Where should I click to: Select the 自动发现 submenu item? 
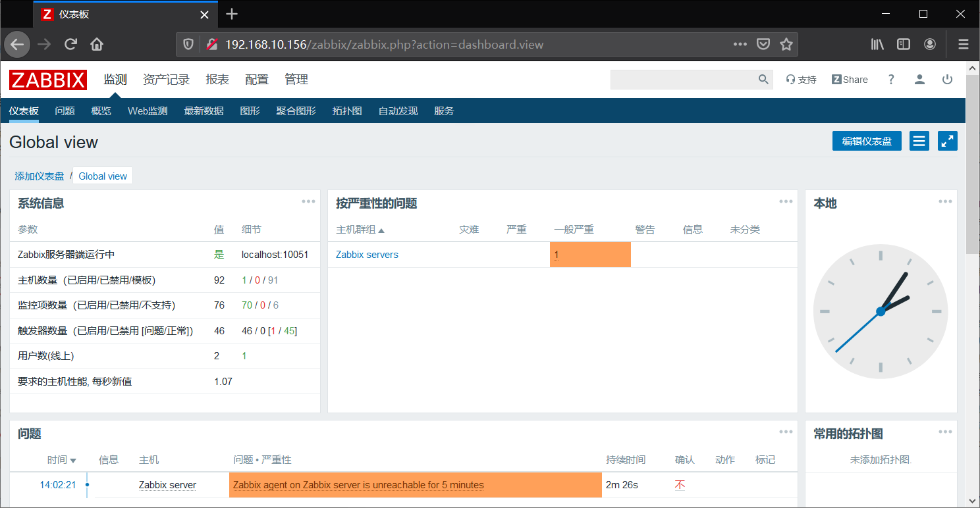coord(398,111)
